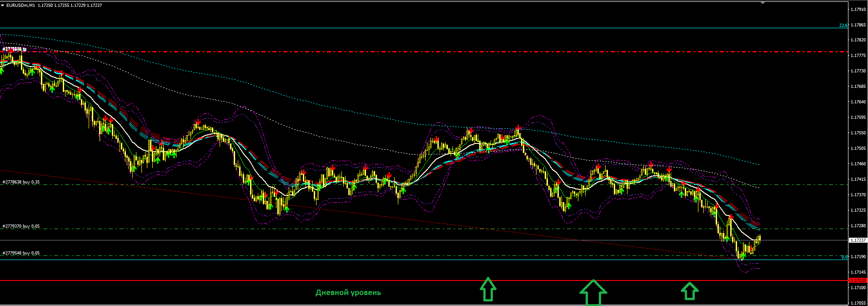Click the 1.17550 price scale value
The height and width of the screenshot is (306, 868).
coord(858,133)
